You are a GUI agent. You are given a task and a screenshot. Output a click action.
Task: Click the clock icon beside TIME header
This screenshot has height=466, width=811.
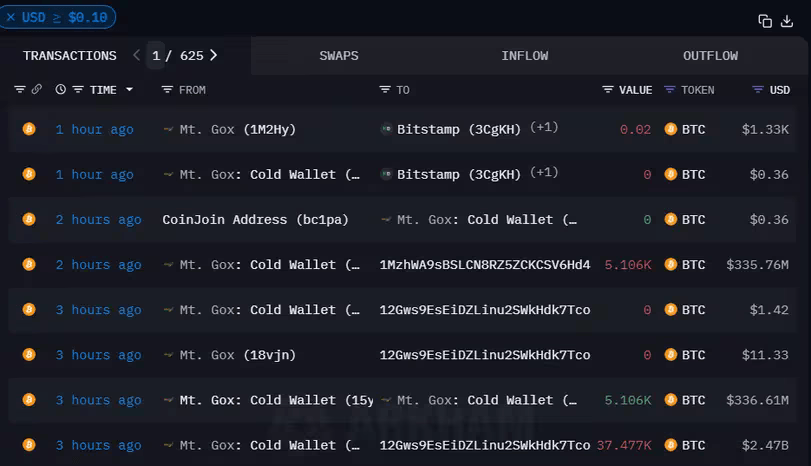pos(60,90)
